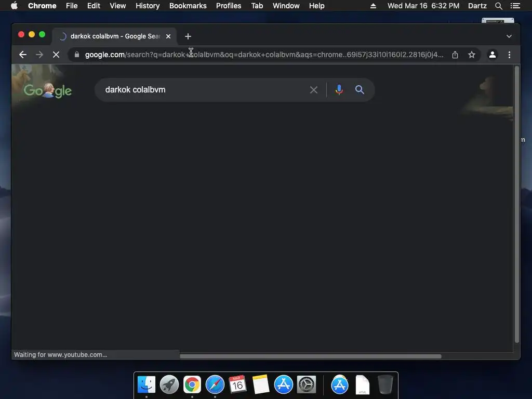This screenshot has width=532, height=399.
Task: Open the HTML document in the Dock
Action: pyautogui.click(x=362, y=384)
